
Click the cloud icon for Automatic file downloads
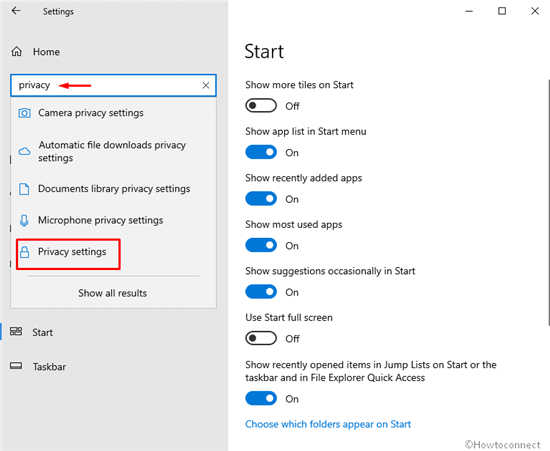click(24, 151)
